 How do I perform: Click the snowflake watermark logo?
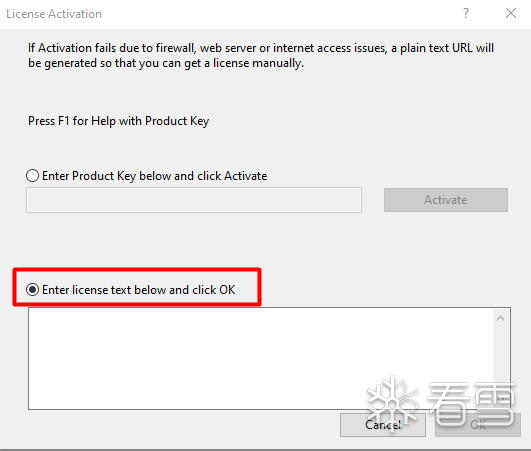pos(393,401)
